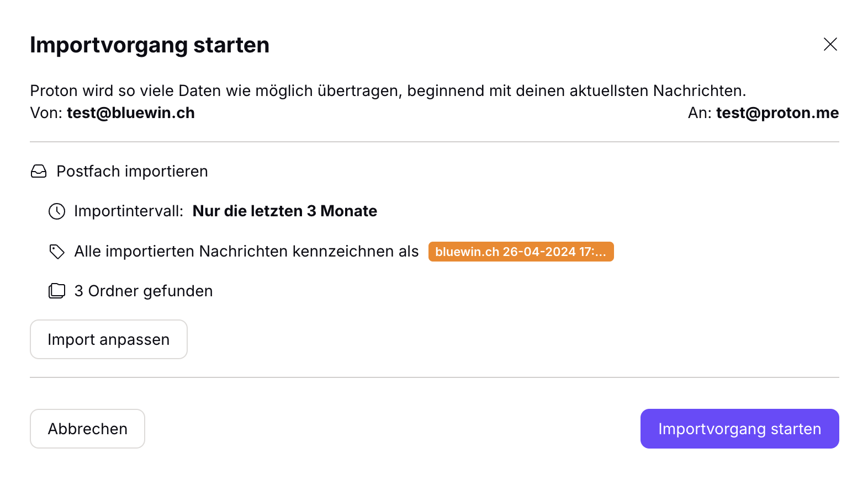This screenshot has width=868, height=480.
Task: Click the Von: sender label
Action: pyautogui.click(x=46, y=113)
